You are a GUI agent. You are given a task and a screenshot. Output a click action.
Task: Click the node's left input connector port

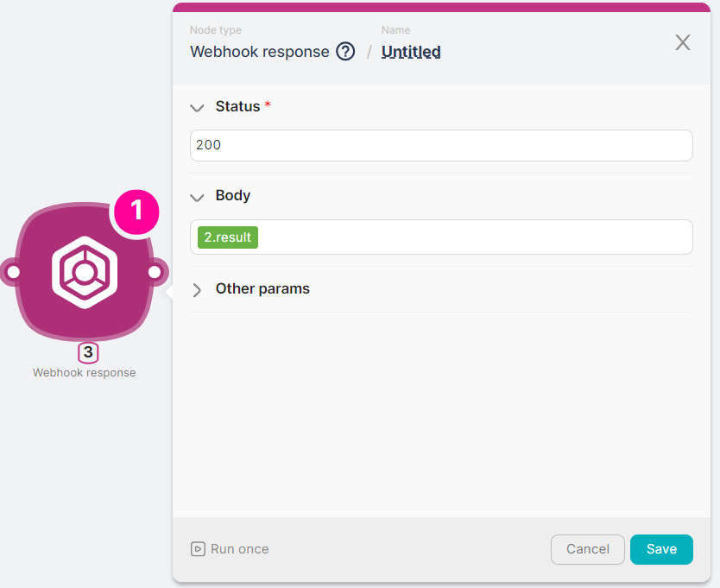tap(13, 273)
